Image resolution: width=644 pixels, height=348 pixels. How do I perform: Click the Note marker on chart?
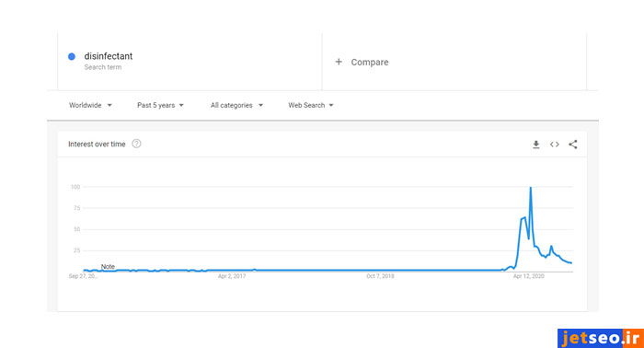click(x=108, y=267)
